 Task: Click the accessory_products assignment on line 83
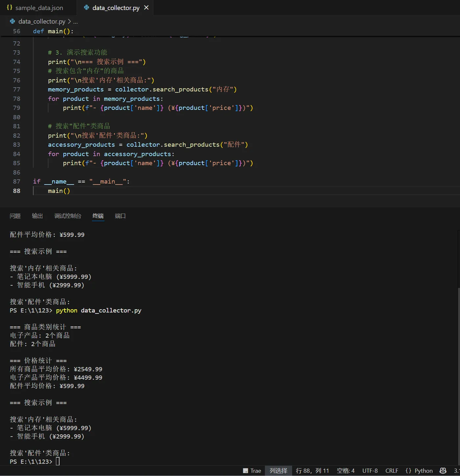[x=148, y=144]
